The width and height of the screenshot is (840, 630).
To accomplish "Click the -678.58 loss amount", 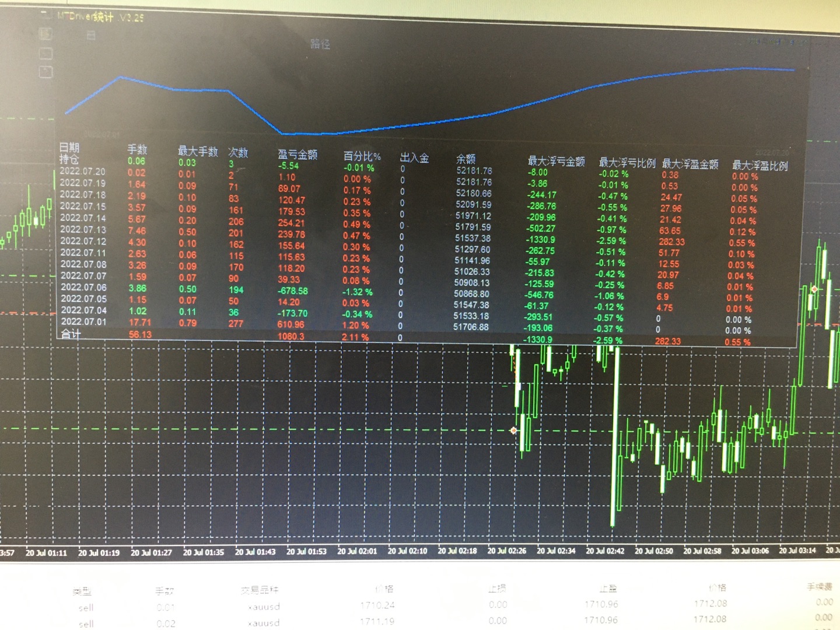I will 293,290.
